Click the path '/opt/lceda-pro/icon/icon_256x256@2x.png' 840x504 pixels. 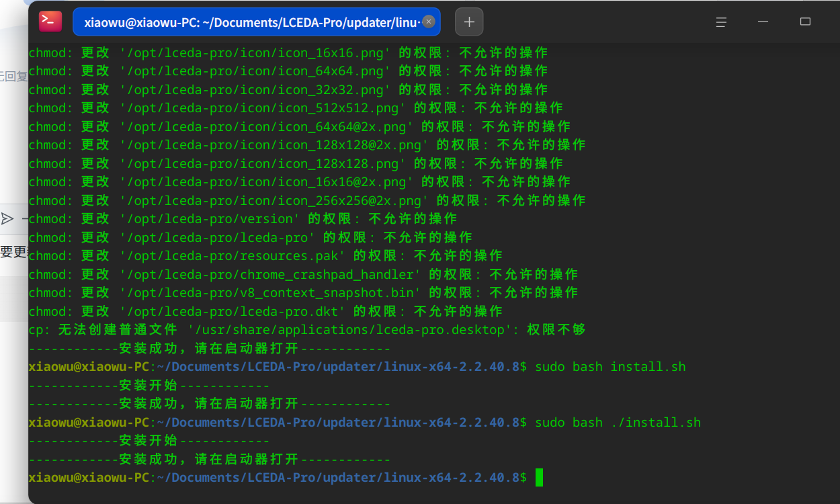(x=274, y=200)
